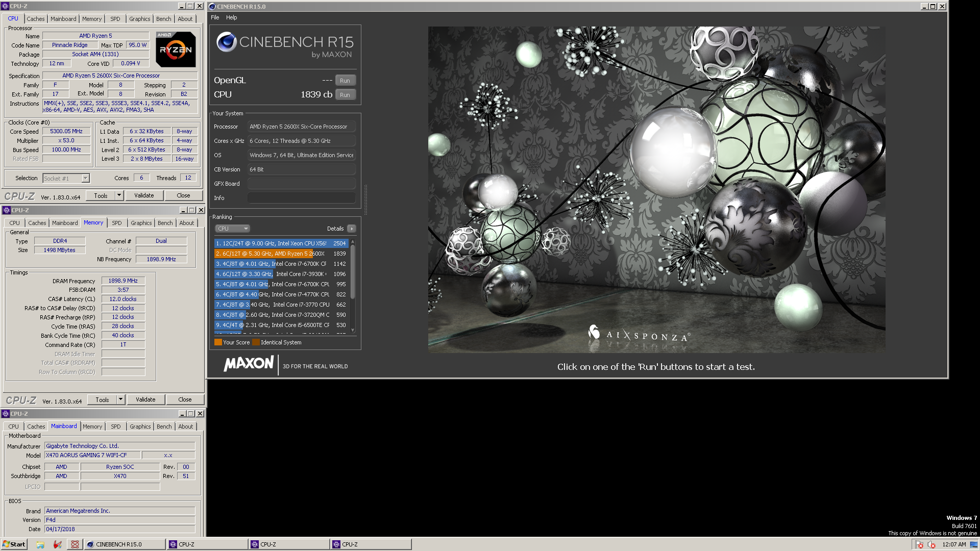The image size is (980, 551).
Task: Click the brown Identical System color swatch
Action: (x=256, y=342)
